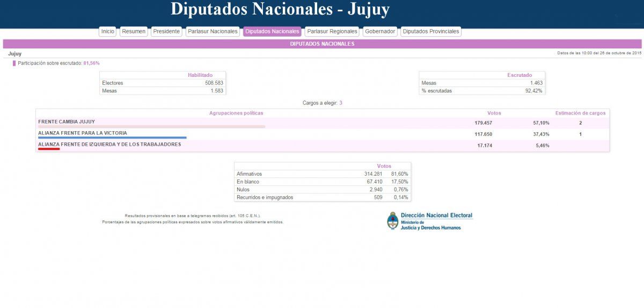The height and width of the screenshot is (308, 644).
Task: Click the Dirección Nacional Electoral text
Action: (436, 216)
